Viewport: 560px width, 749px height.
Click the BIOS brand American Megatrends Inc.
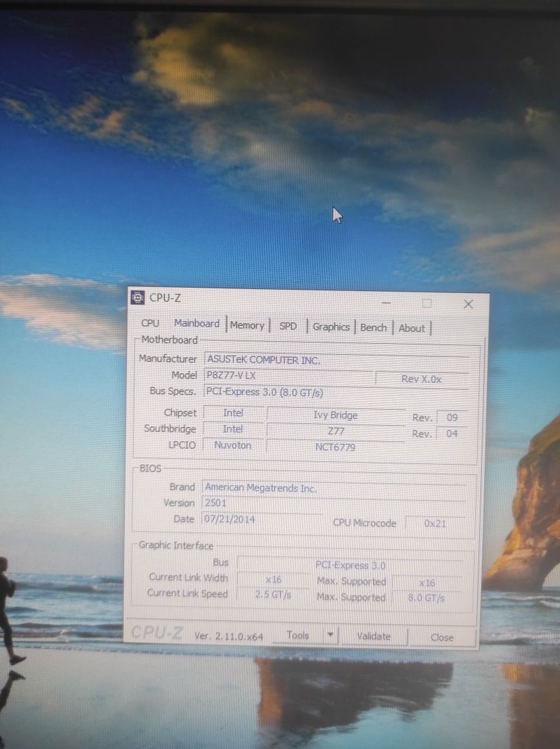pos(334,488)
